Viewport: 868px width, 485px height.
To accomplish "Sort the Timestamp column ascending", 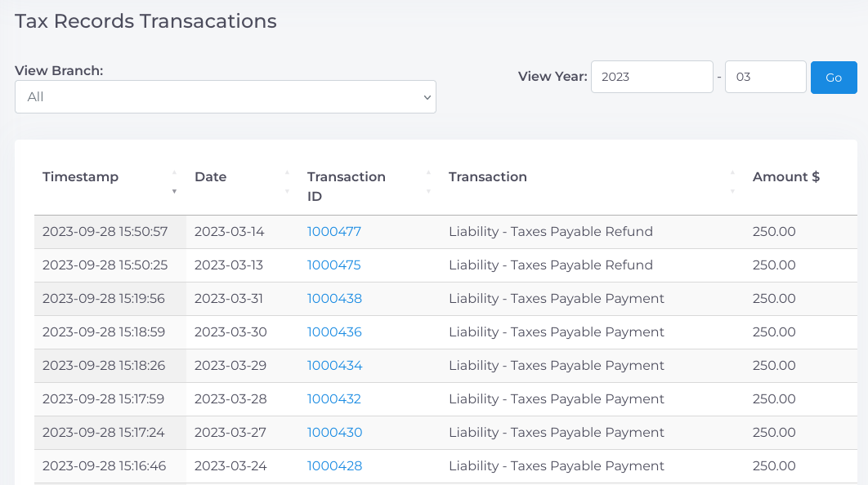I will (174, 172).
